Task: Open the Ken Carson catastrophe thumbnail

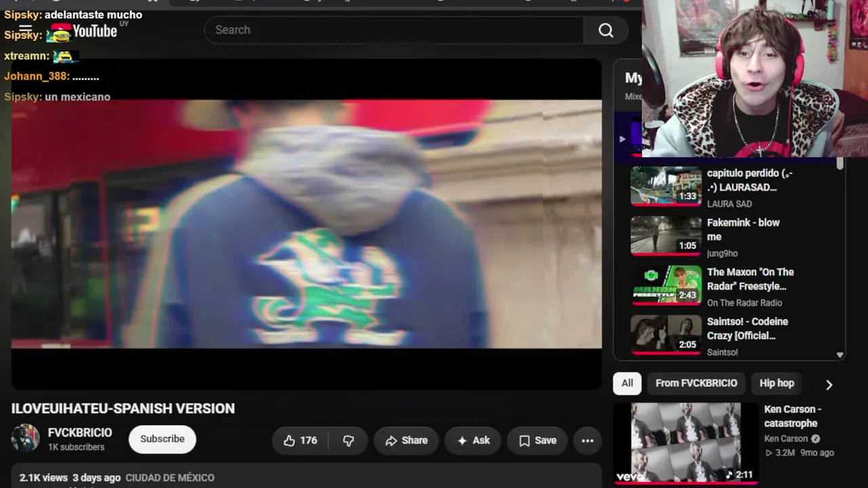Action: pos(686,443)
